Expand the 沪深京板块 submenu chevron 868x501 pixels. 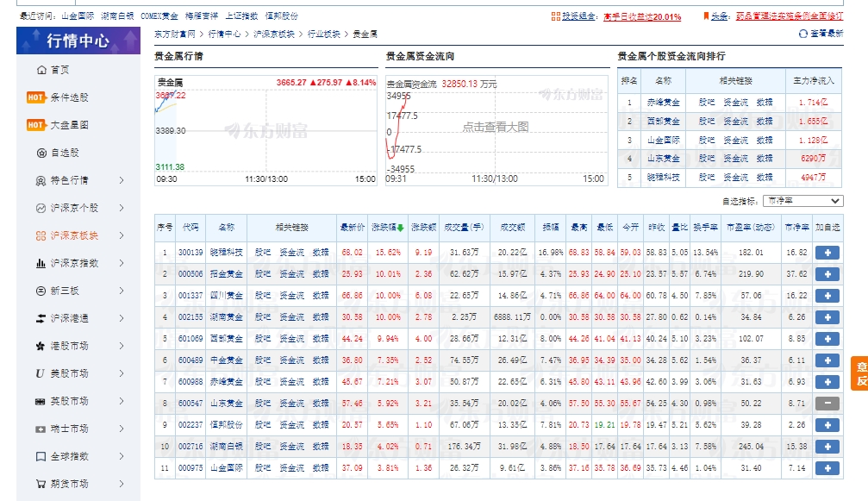pos(122,235)
